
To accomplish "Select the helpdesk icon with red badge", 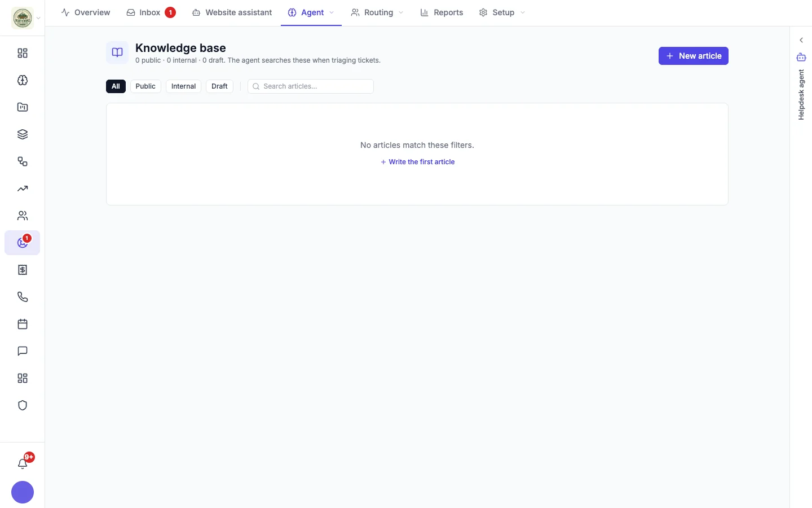I will (23, 243).
